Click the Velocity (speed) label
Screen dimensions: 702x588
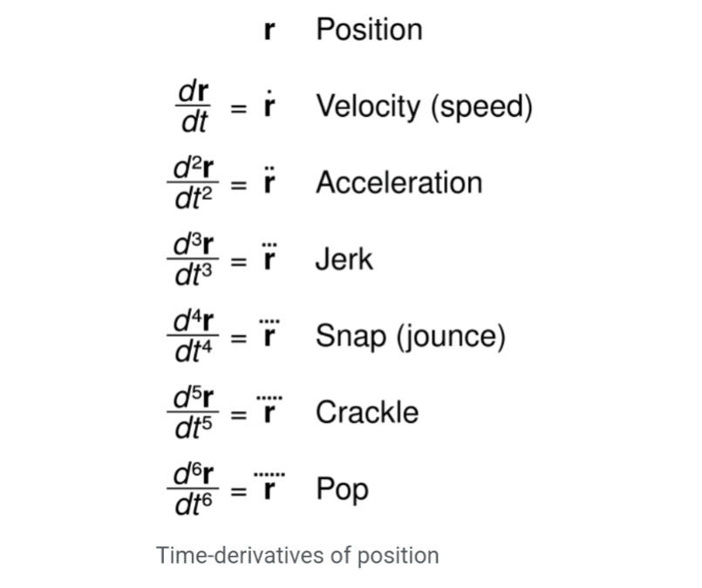[x=425, y=107]
